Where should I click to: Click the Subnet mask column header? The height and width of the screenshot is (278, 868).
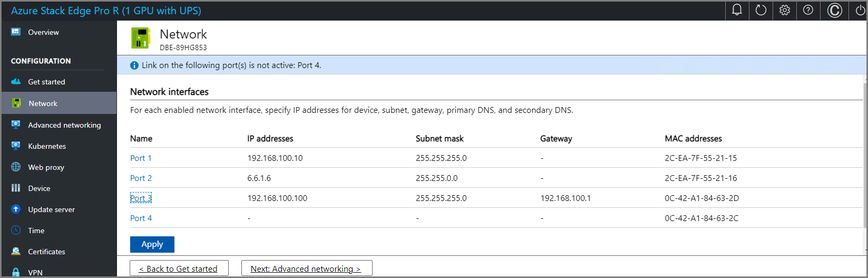[x=440, y=139]
